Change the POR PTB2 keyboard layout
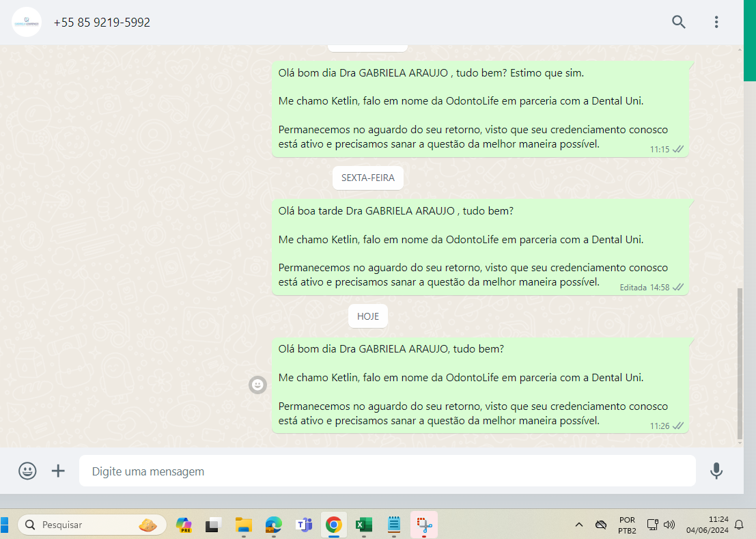Screen dimensions: 756x539 point(627,525)
